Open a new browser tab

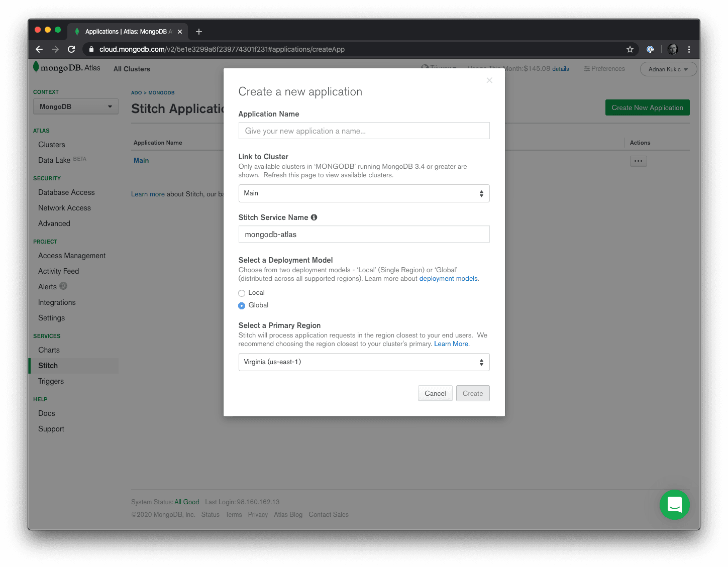tap(199, 32)
